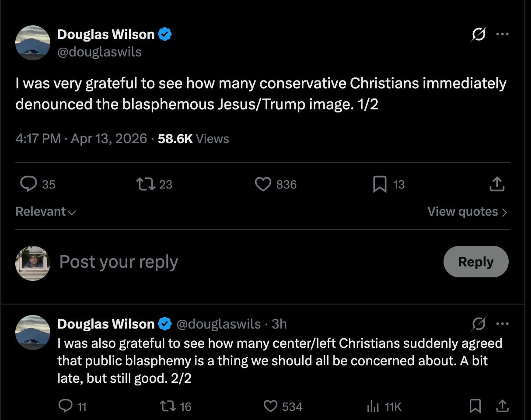Viewport: 531px width, 420px height.
Task: Reply to the first tweet
Action: tap(29, 184)
